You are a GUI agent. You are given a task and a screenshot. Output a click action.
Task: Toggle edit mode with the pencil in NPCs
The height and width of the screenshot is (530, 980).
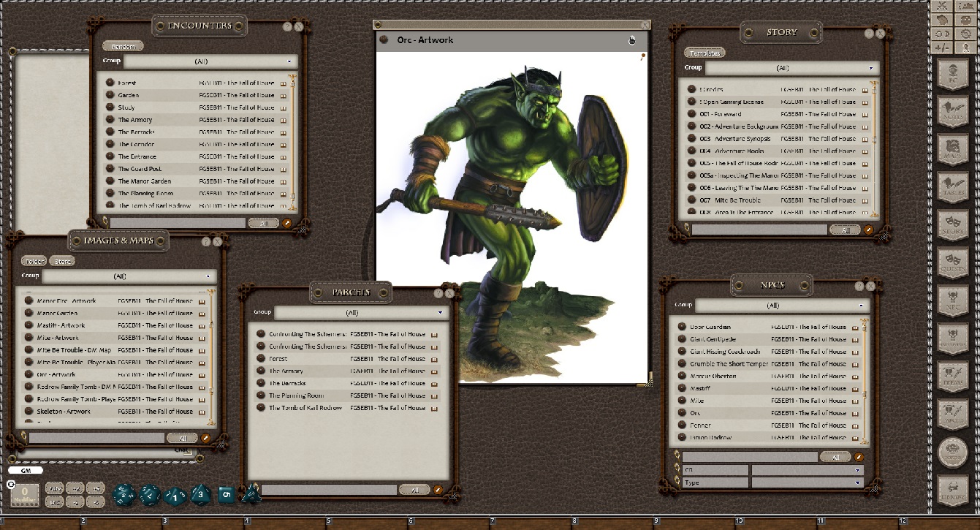click(x=859, y=456)
